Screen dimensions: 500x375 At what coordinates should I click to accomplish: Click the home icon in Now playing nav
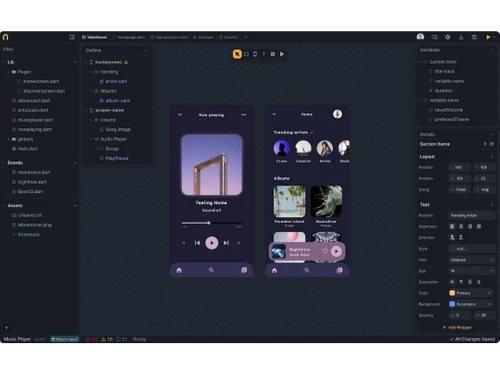pyautogui.click(x=179, y=270)
